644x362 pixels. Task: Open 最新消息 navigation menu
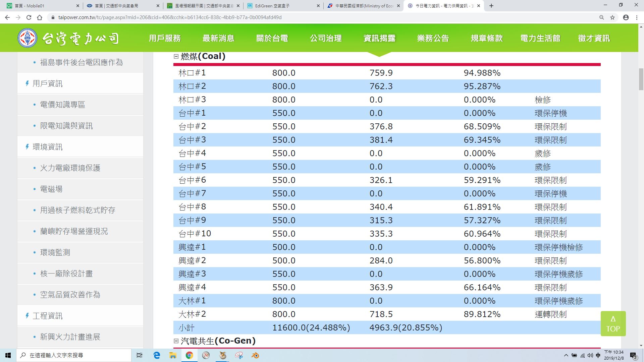click(x=218, y=38)
